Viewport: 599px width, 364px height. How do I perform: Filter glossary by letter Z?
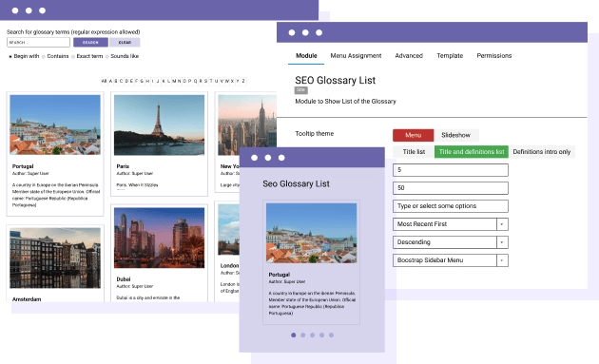click(243, 81)
